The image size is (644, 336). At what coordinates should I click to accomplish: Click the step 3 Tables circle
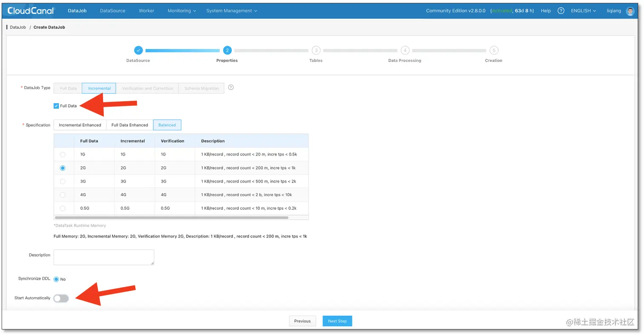coord(316,50)
